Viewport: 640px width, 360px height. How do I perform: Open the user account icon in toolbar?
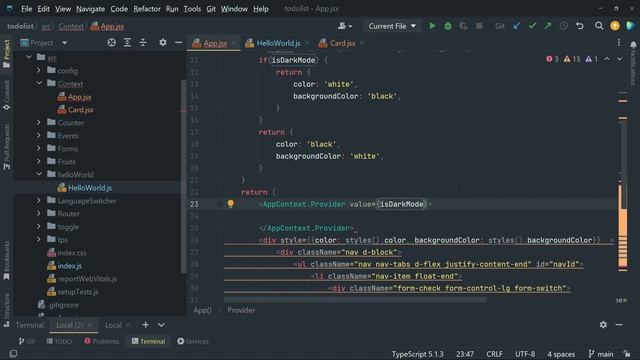(344, 26)
